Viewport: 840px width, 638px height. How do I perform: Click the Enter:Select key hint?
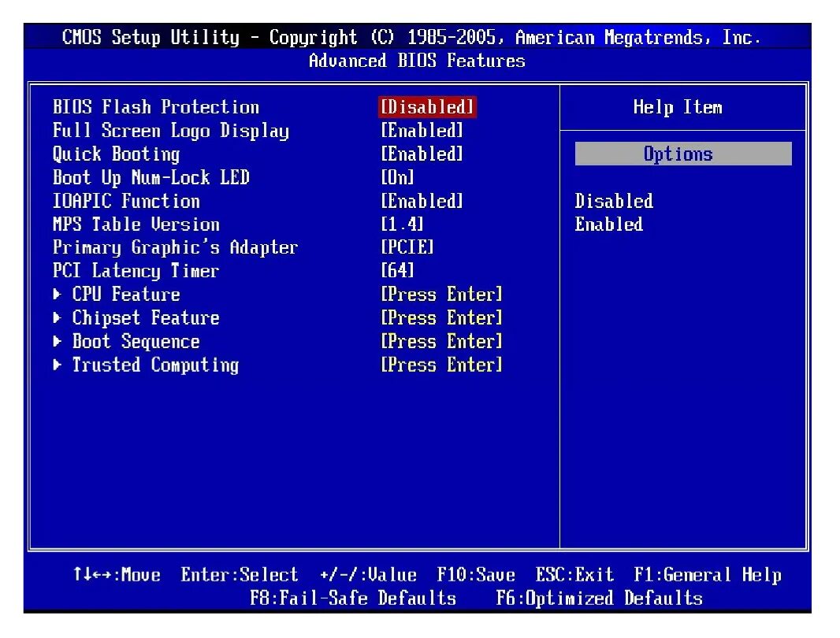240,575
